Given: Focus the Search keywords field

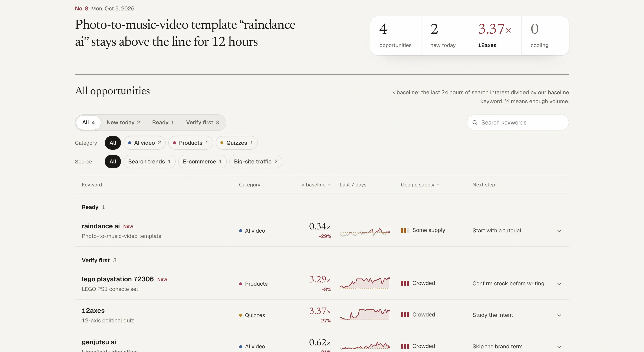Looking at the screenshot, I should click(x=518, y=122).
